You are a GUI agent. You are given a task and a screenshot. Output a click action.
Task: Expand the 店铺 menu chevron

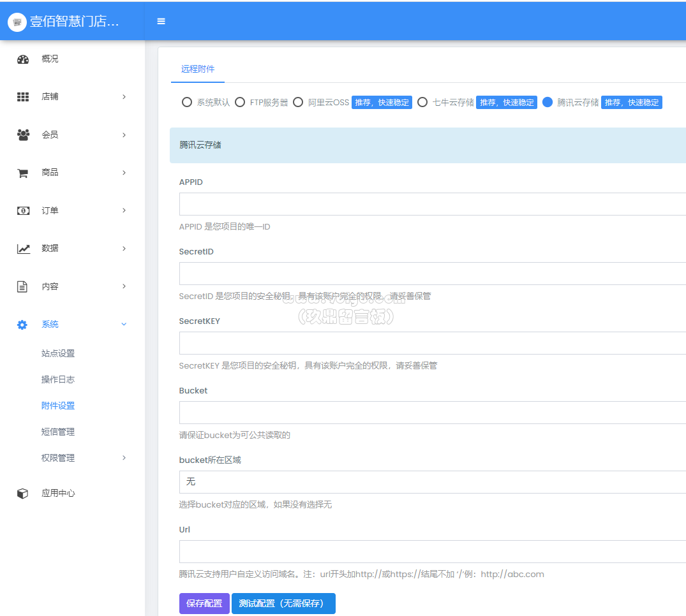(124, 97)
